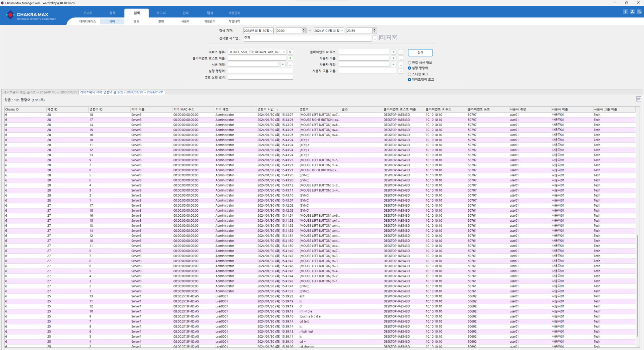The image size is (644, 350).
Task: Open the info icon in top-right header
Action: point(625,12)
